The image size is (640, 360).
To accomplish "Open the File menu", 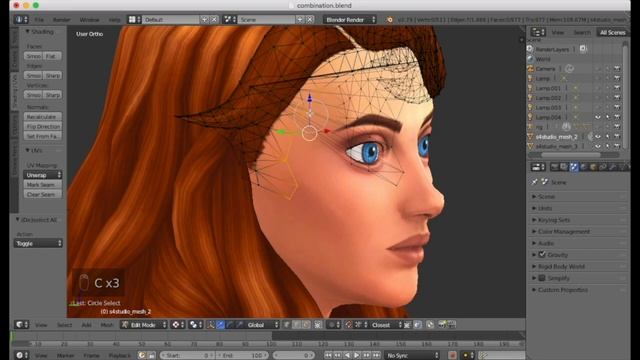I will tap(39, 19).
